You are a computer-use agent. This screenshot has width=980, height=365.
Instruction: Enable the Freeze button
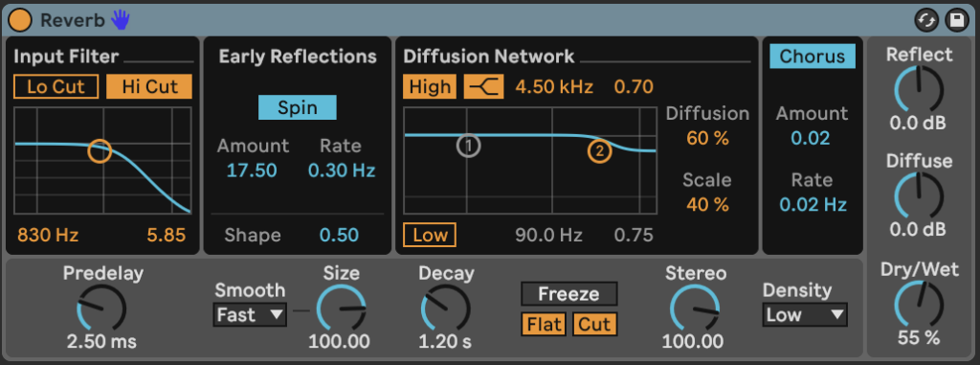(568, 293)
